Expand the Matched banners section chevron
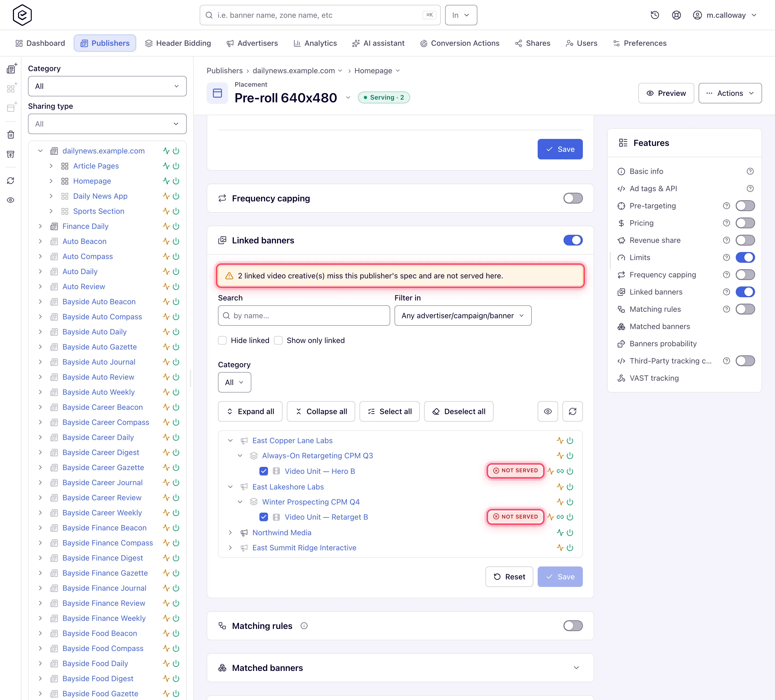This screenshot has height=700, width=775. click(576, 668)
